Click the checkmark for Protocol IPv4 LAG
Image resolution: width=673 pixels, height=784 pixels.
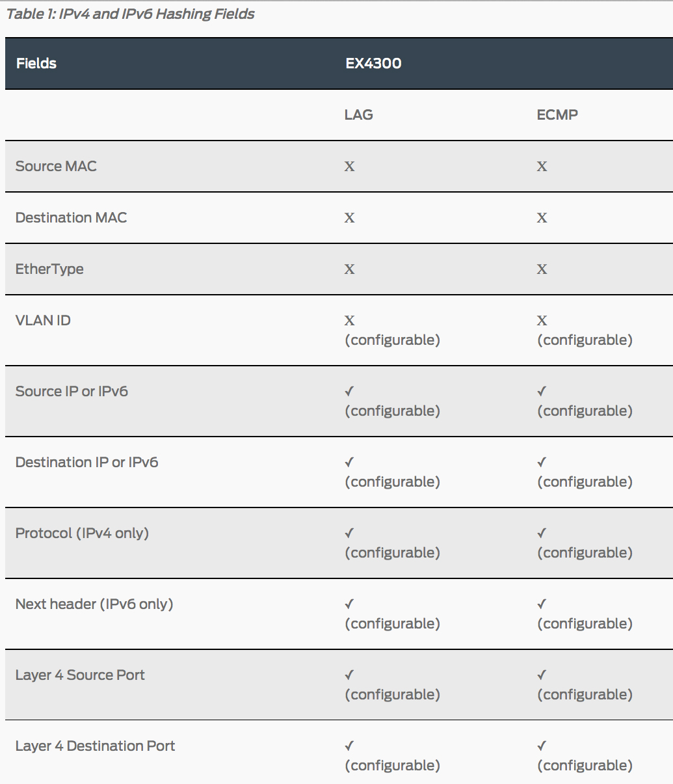tap(349, 533)
